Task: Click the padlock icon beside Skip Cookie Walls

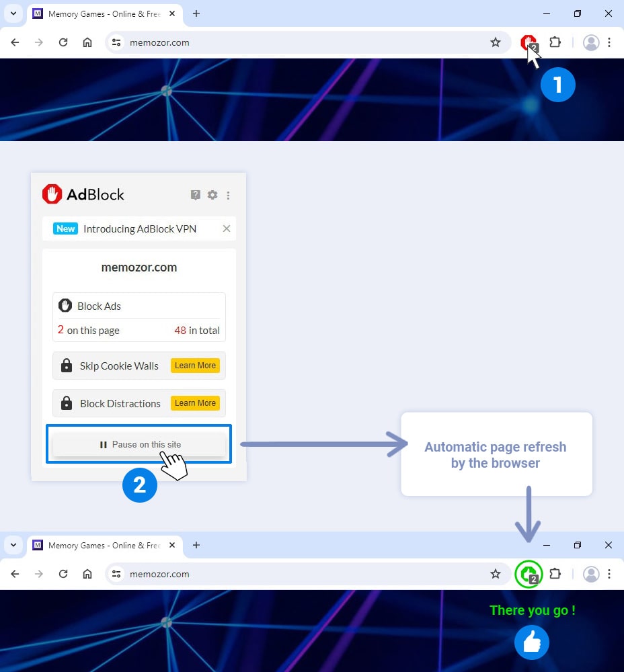Action: tap(66, 366)
